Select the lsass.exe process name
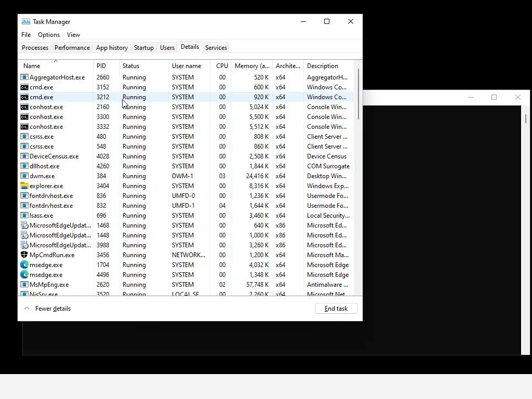 tap(42, 216)
